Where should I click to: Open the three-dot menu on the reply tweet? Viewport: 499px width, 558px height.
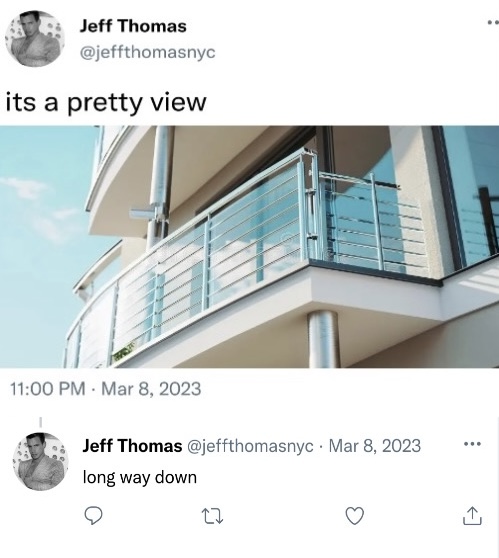[x=473, y=444]
